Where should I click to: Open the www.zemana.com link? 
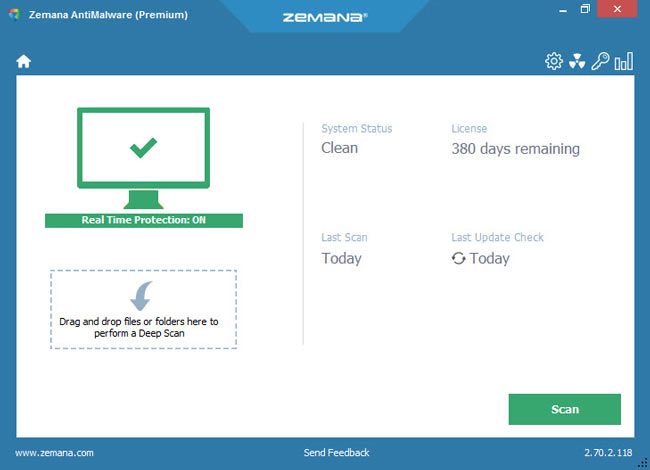(54, 453)
